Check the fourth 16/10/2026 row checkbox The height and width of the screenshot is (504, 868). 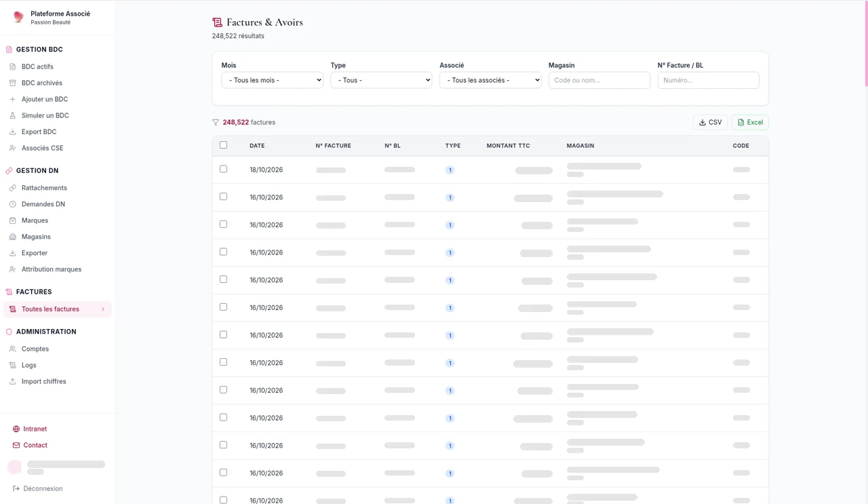[223, 279]
